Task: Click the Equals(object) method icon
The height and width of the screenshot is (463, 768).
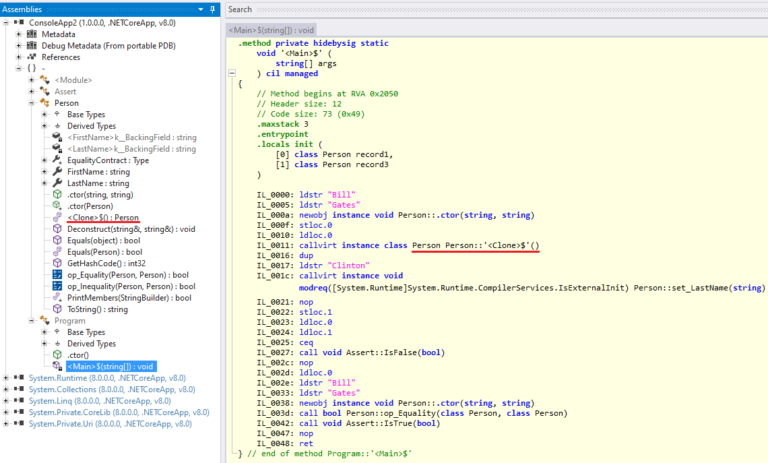Action: pos(57,240)
